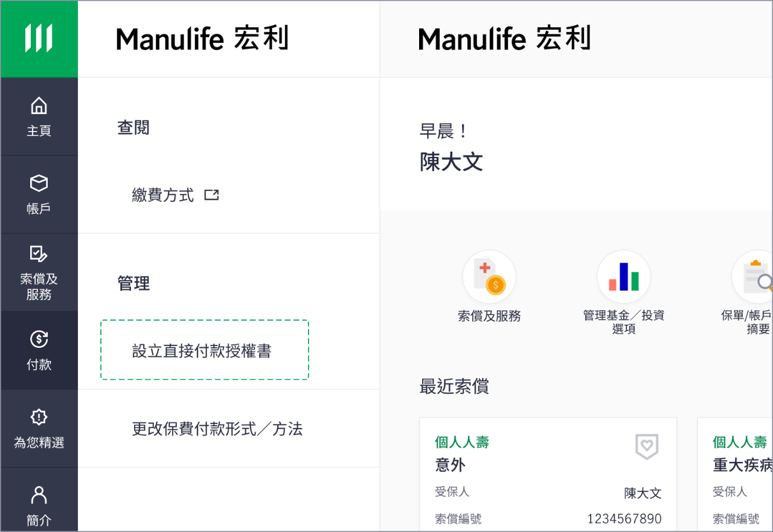Click the 查閱 section heading
Screen dimensions: 773x532
(x=133, y=127)
